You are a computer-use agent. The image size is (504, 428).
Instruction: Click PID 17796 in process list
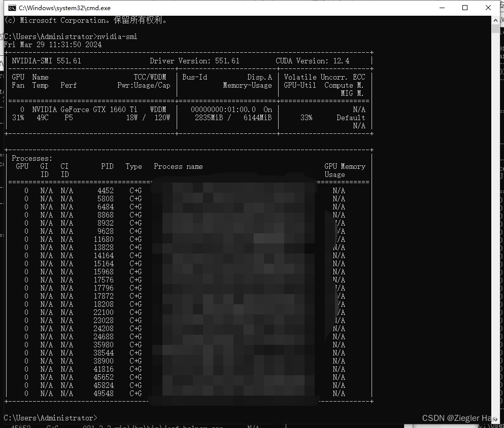tap(104, 288)
